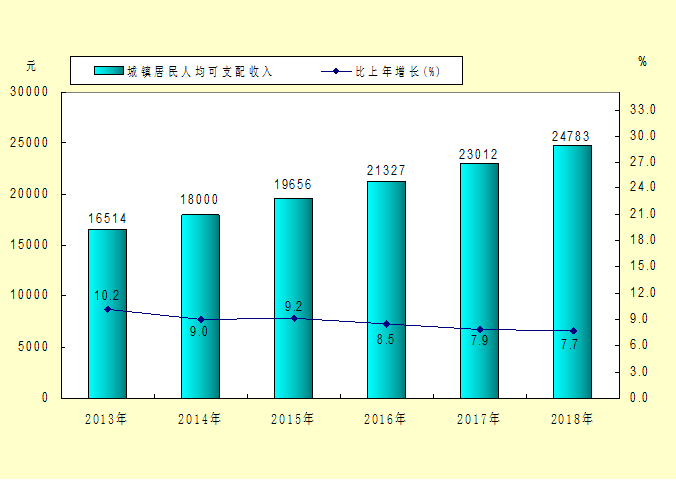Click the 33.0 right axis value
The width and height of the screenshot is (676, 481).
click(x=643, y=109)
